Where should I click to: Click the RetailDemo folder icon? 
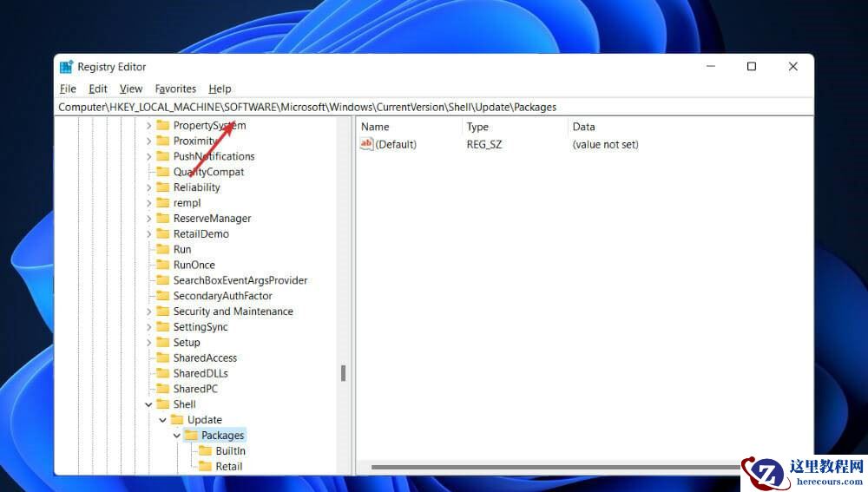(163, 233)
